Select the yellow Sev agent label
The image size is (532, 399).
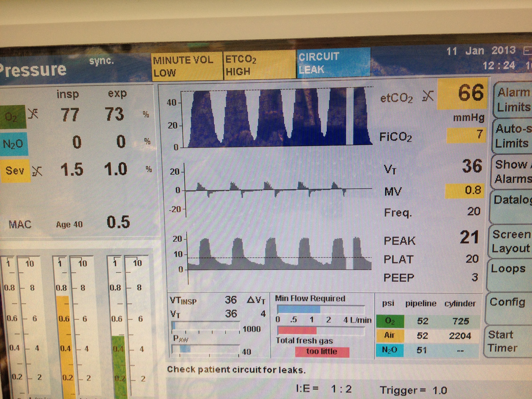(x=15, y=171)
